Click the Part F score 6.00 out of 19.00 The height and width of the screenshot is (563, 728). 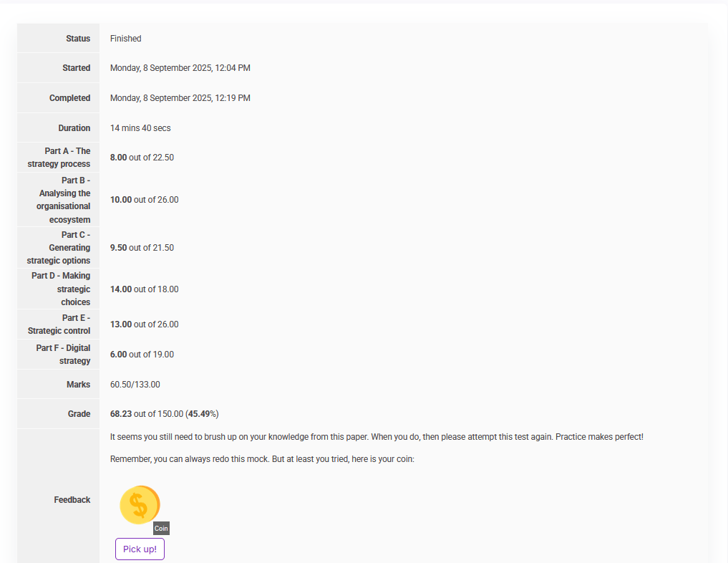click(x=142, y=355)
